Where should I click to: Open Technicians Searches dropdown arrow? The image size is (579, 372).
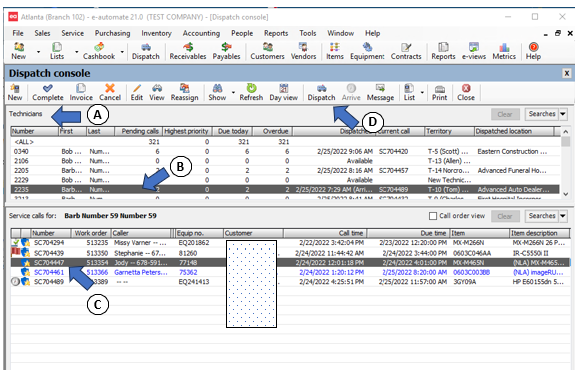pos(563,114)
